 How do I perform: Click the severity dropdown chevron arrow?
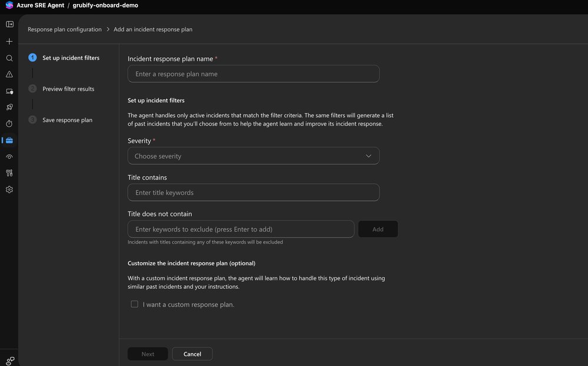368,155
